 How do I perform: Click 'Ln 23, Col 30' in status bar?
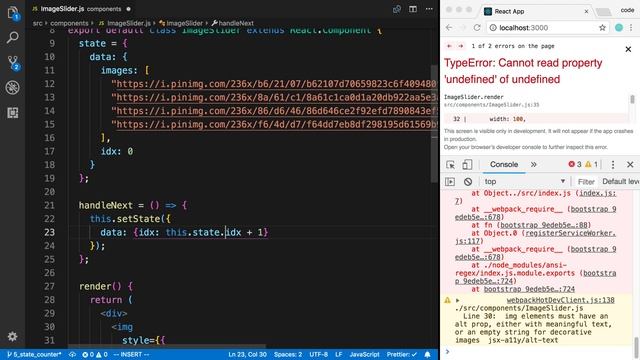click(247, 355)
